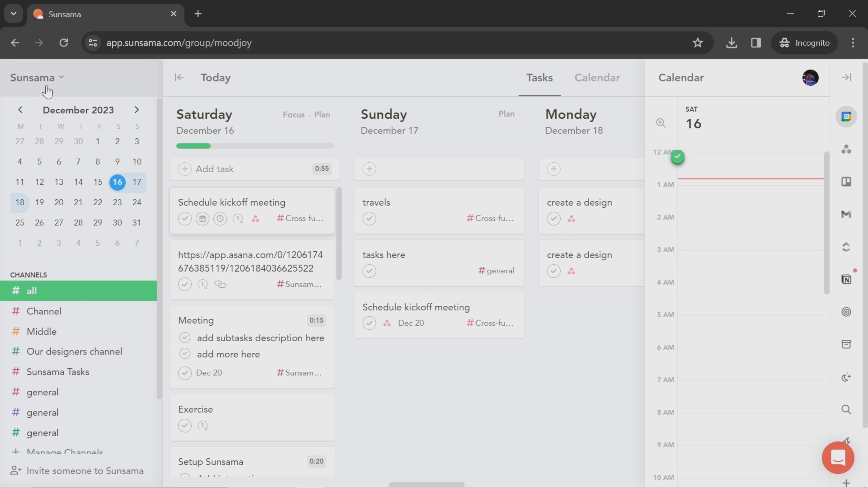Drag the green progress bar on Saturday header
The width and height of the screenshot is (868, 488).
[194, 146]
